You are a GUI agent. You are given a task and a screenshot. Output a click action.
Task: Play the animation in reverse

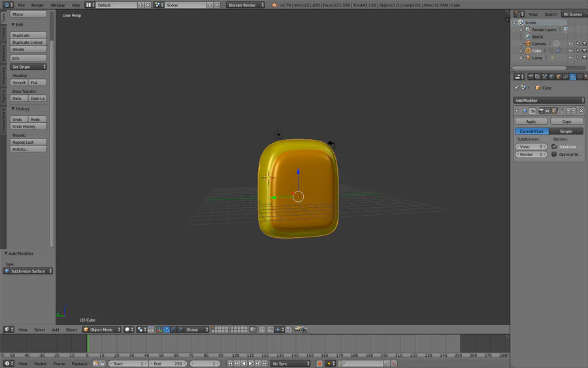click(244, 363)
